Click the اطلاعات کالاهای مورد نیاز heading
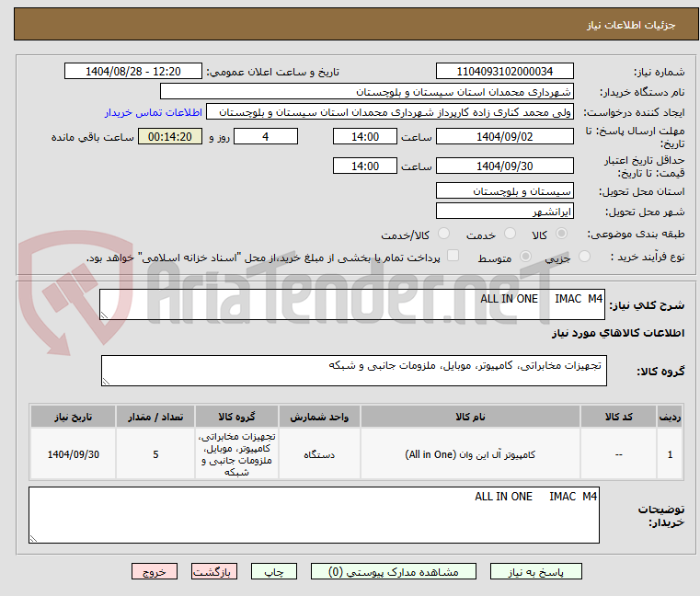Viewport: 700px width, 596px height. [x=618, y=333]
